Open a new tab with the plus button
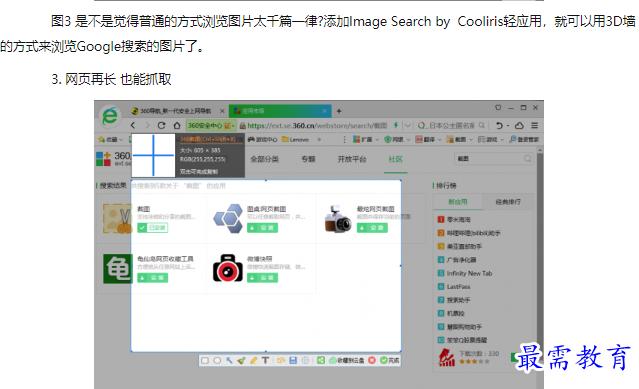Image resolution: width=639 pixels, height=389 pixels. (339, 111)
